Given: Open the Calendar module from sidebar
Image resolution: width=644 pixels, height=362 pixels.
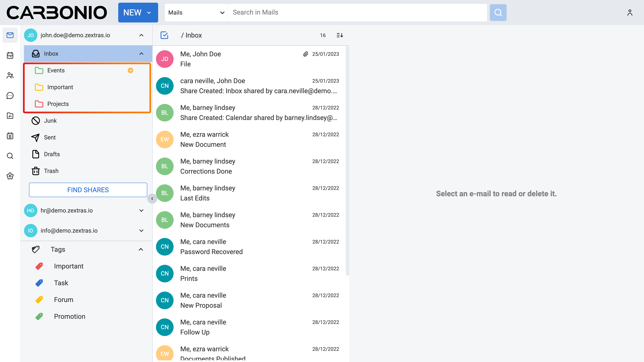Looking at the screenshot, I should pyautogui.click(x=10, y=55).
